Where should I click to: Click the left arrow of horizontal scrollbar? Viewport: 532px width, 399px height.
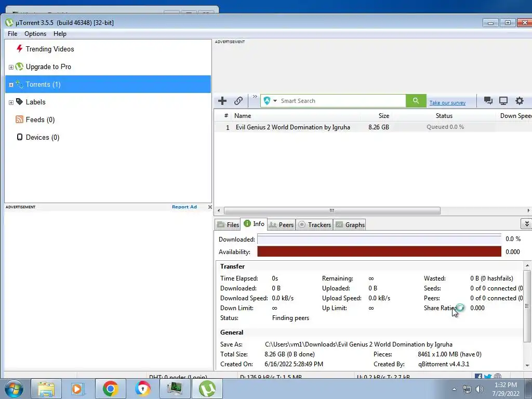coord(219,211)
